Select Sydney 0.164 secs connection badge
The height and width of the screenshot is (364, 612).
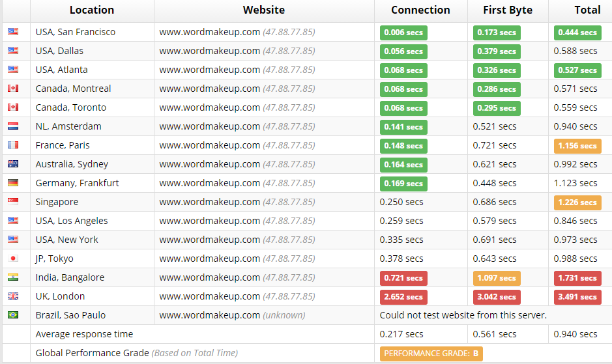tap(403, 165)
